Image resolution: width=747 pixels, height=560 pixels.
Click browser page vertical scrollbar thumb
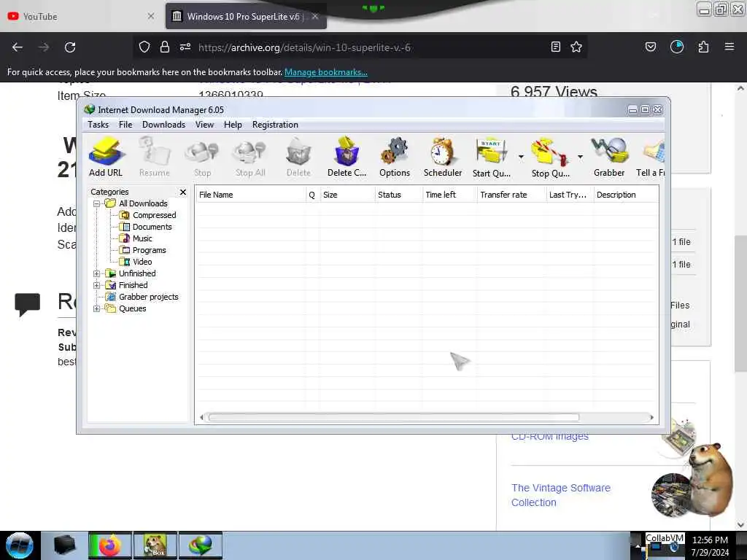[740, 304]
